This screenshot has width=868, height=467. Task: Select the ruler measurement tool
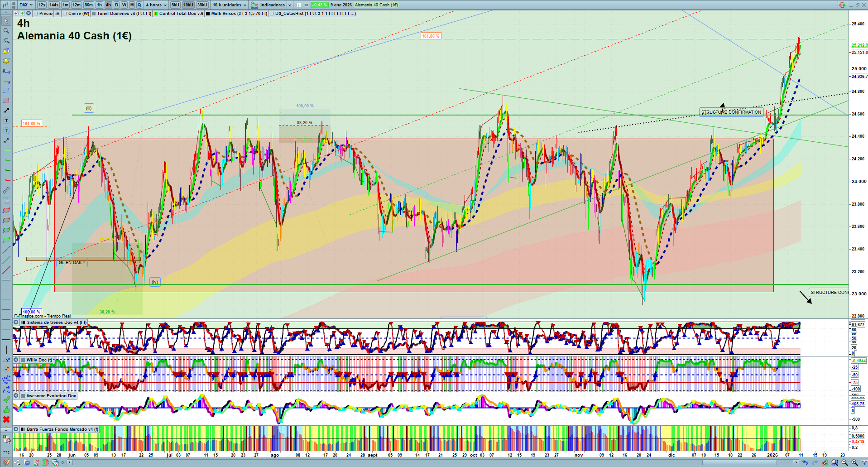point(6,190)
